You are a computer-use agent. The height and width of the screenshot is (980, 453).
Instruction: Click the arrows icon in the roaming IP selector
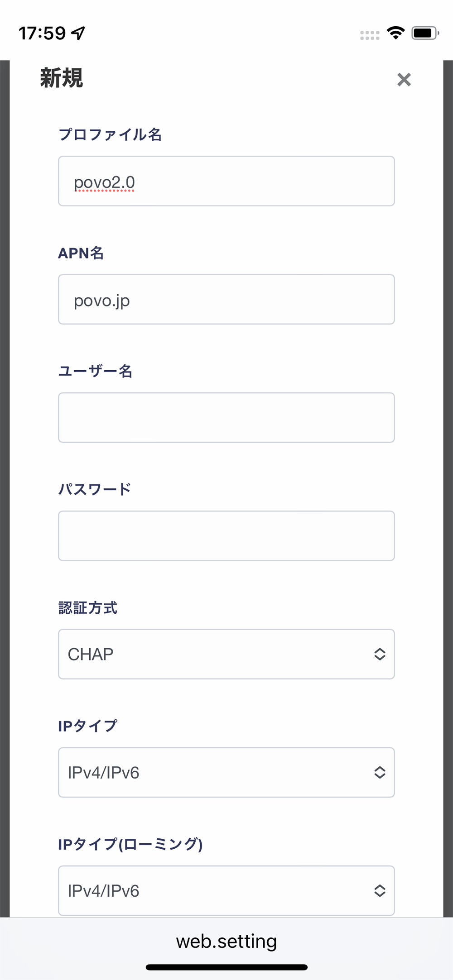coord(380,890)
